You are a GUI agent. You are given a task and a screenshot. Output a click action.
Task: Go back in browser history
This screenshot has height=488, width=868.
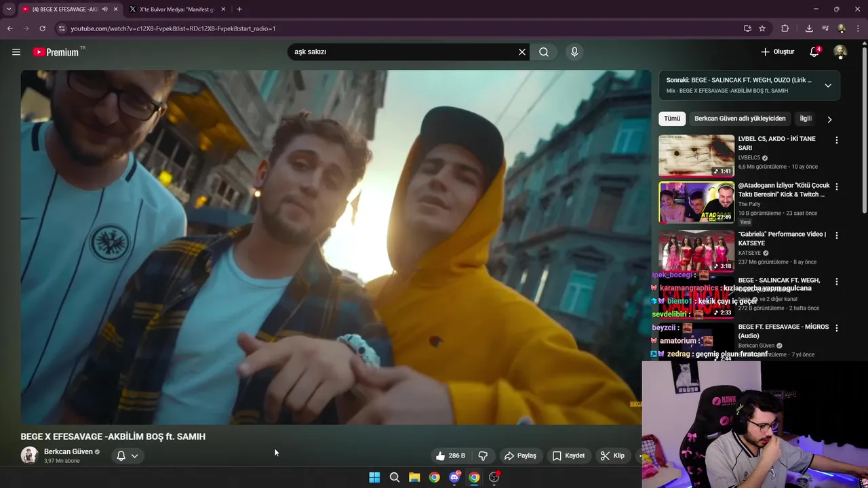[10, 28]
